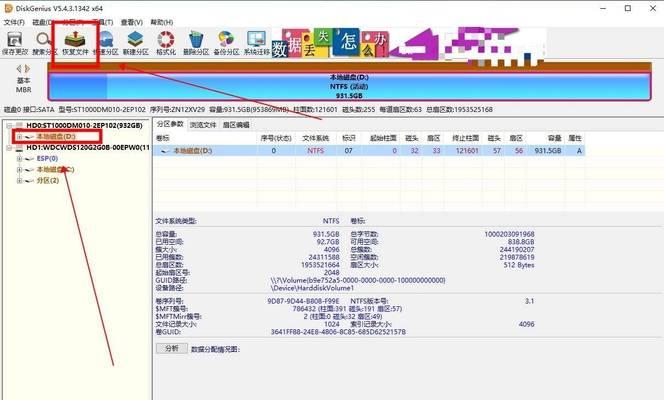
Task: Click the DiskGenius app icon in title bar
Action: point(8,8)
